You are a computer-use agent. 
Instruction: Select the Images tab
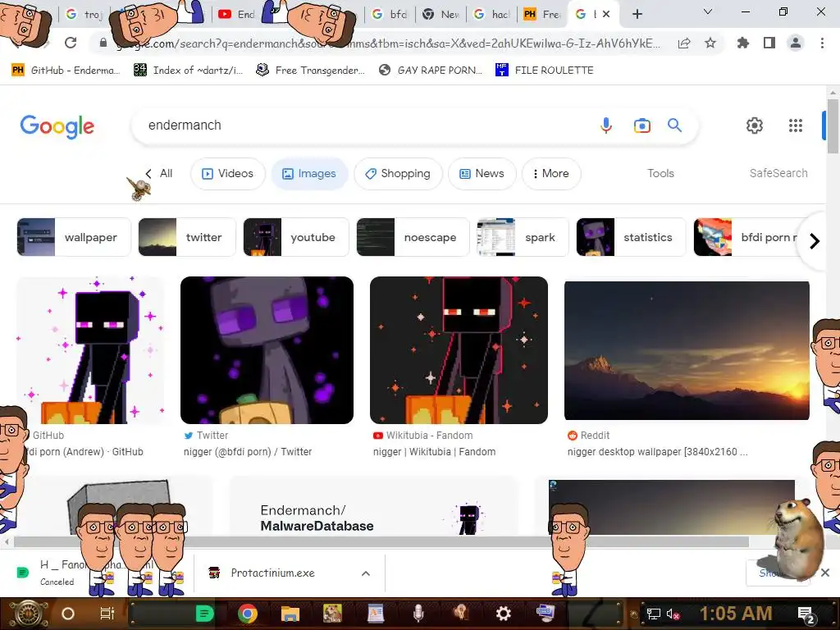coord(309,174)
